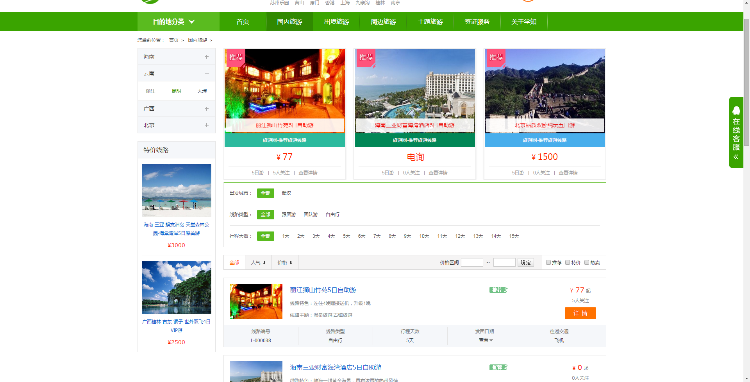Image resolution: width=750 pixels, height=382 pixels.
Task: Select the 自由行 route type filter
Action: point(332,215)
